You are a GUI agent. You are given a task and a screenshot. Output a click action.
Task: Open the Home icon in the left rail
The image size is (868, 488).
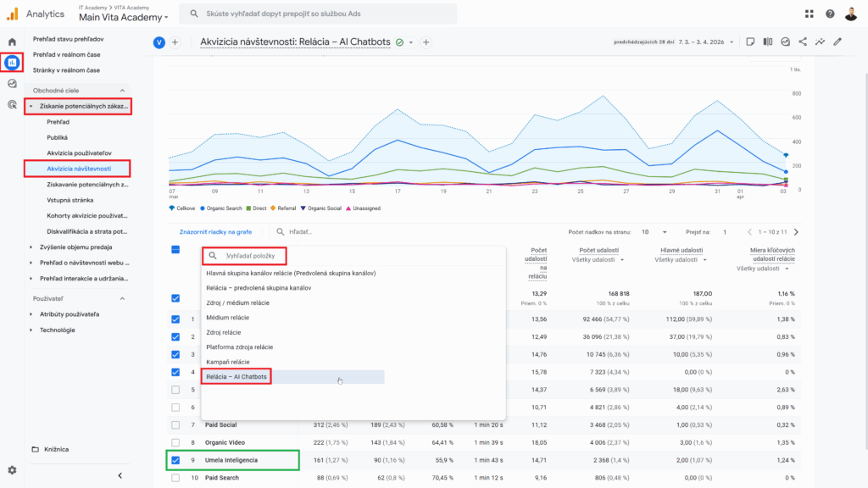pos(12,42)
